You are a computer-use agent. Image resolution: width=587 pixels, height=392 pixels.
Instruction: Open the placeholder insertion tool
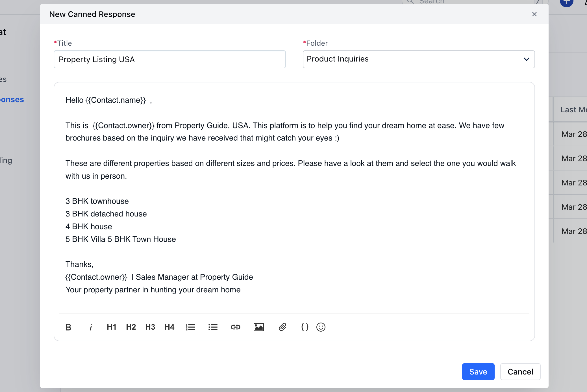(x=305, y=327)
